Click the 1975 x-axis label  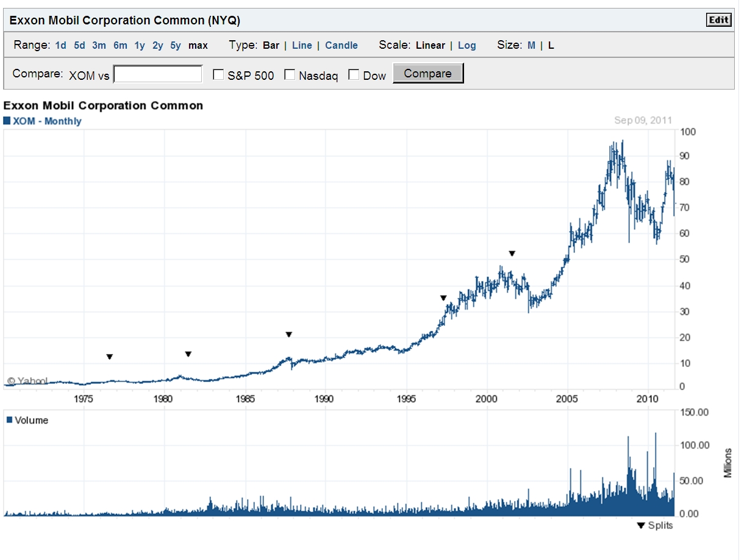tap(84, 399)
